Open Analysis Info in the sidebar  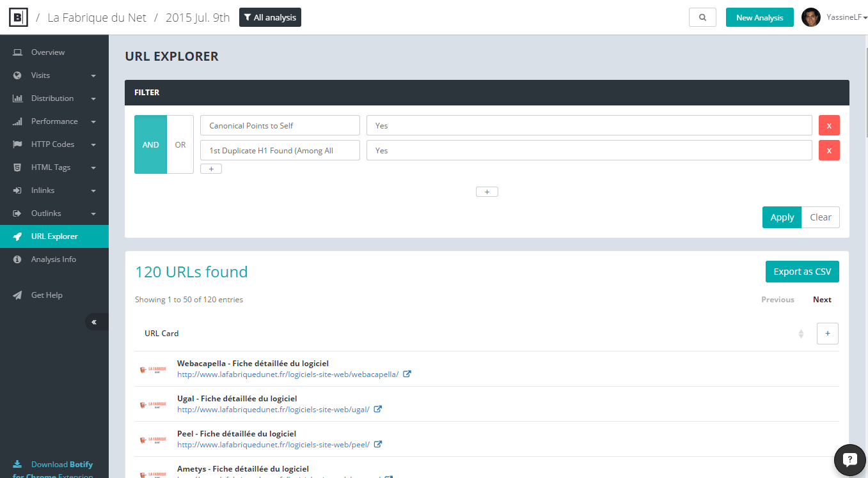pos(53,259)
